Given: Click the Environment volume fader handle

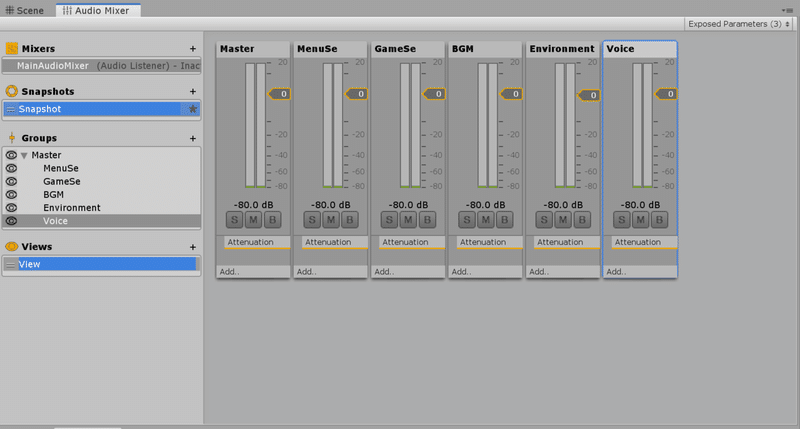Looking at the screenshot, I should point(589,95).
